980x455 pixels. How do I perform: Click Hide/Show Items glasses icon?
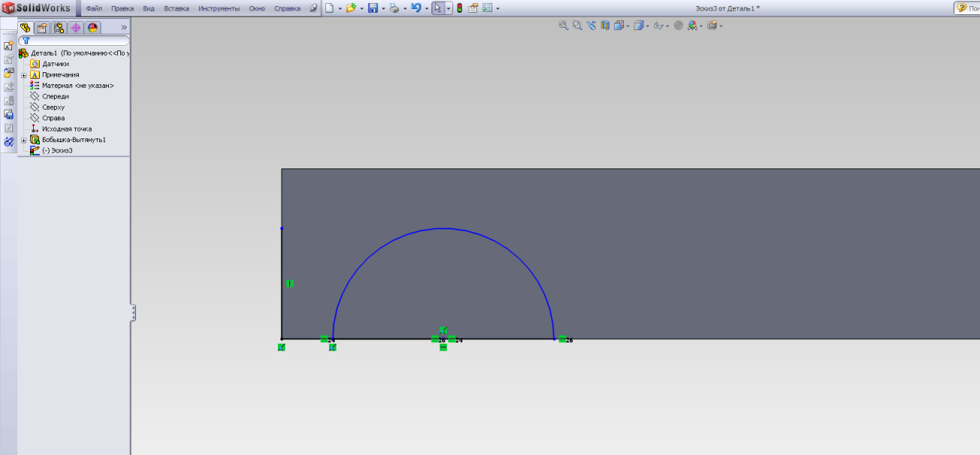point(658,26)
